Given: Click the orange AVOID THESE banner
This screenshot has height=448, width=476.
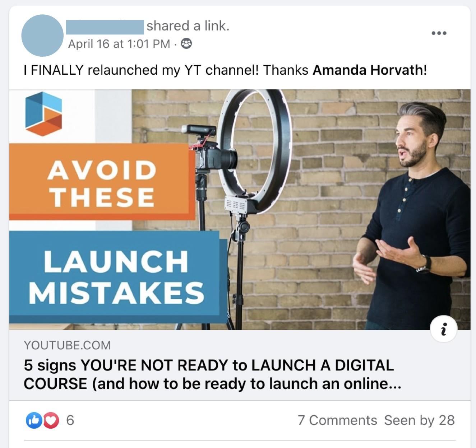Looking at the screenshot, I should [x=102, y=182].
